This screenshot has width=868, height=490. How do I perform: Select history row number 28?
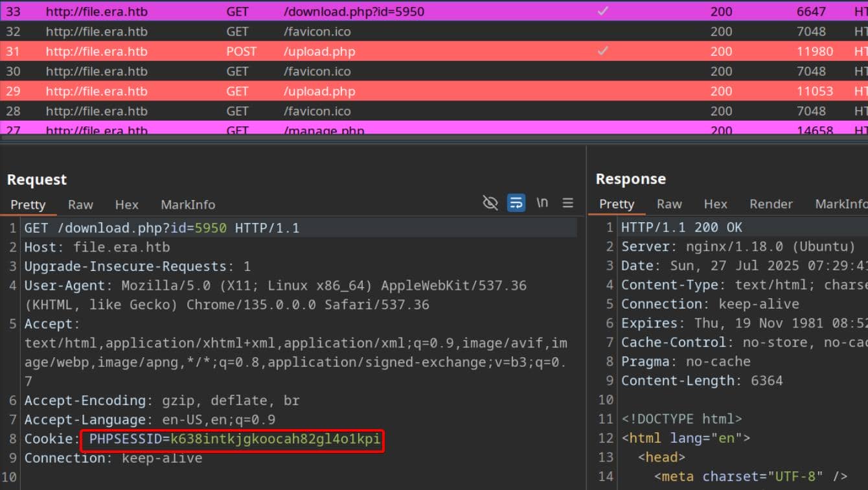coord(434,111)
